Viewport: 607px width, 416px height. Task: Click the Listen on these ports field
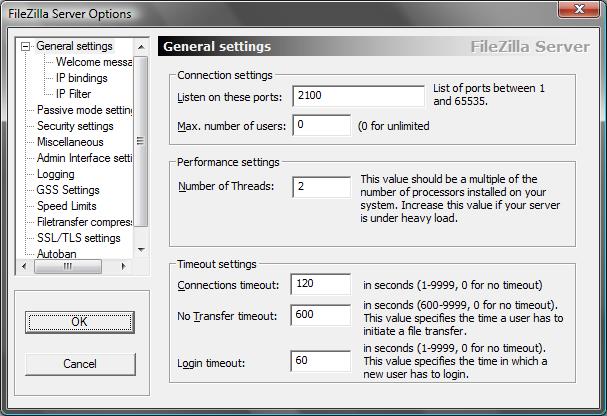(x=358, y=96)
